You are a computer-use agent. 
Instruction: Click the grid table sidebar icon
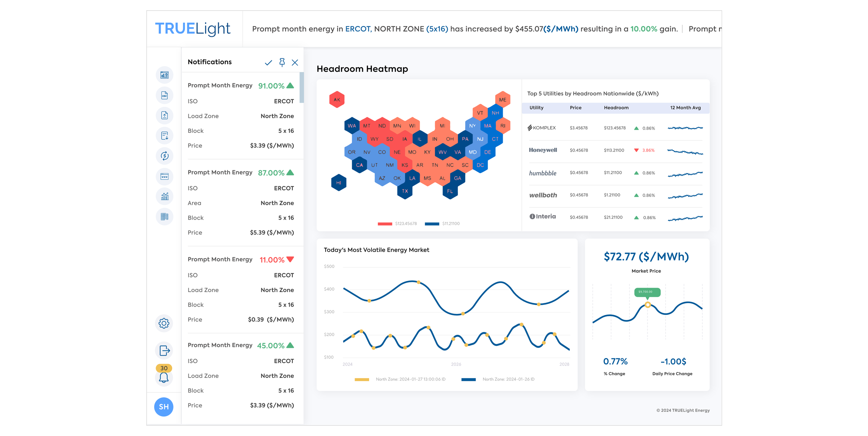pos(165,217)
